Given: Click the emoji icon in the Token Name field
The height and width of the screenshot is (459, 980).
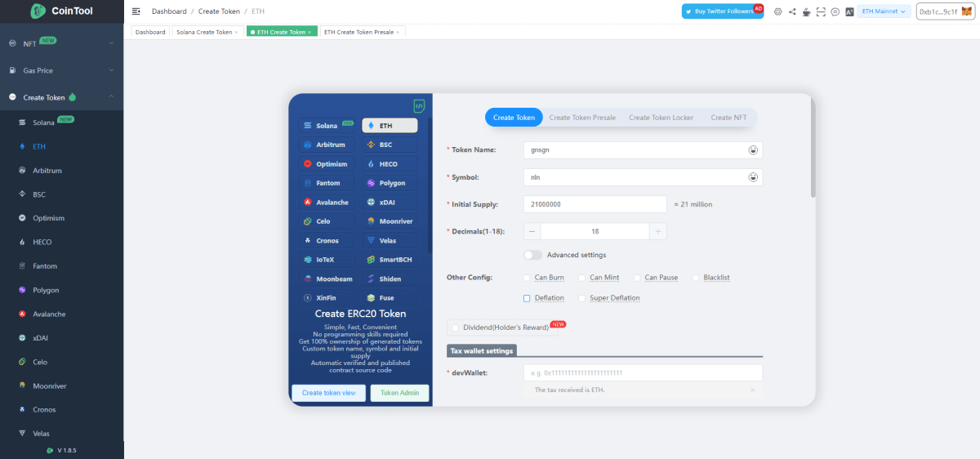Looking at the screenshot, I should (753, 150).
